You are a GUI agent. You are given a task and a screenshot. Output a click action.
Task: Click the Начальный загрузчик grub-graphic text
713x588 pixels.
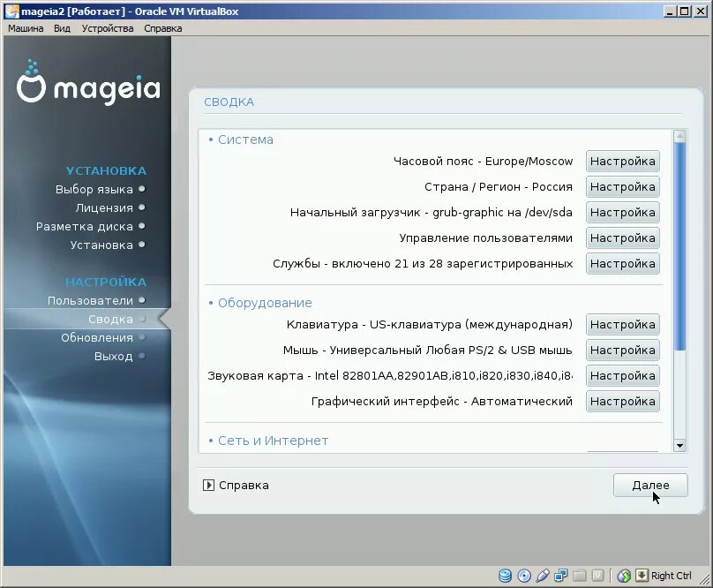432,213
